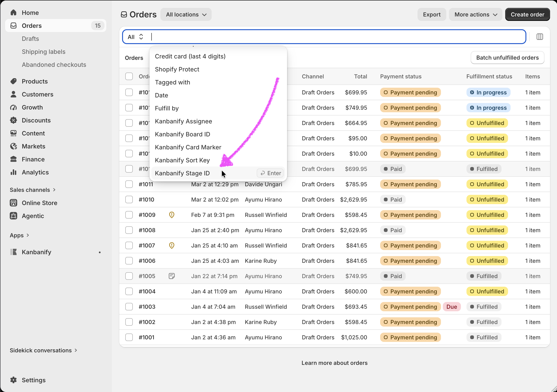Choose Tagged with filter option
Screen dimensions: 557x392
click(218, 82)
